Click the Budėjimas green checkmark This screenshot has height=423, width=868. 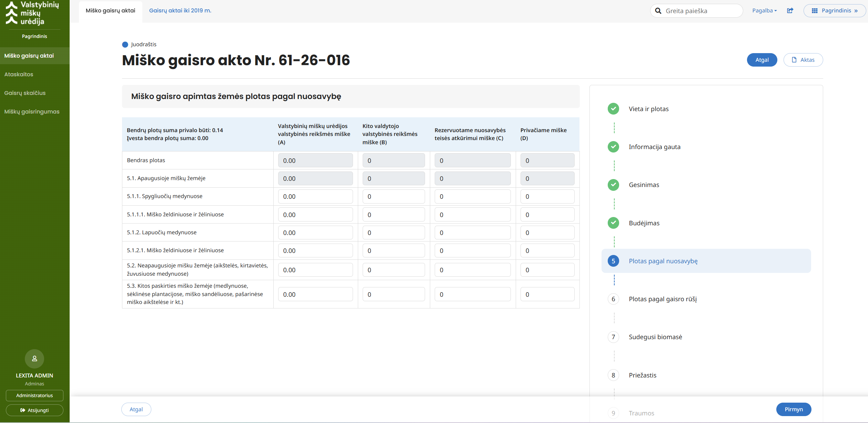(613, 223)
